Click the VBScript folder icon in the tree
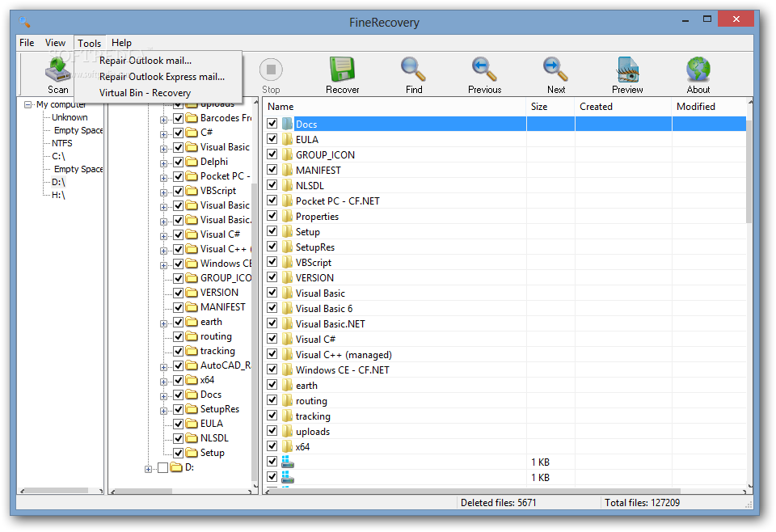776x532 pixels. [x=192, y=191]
